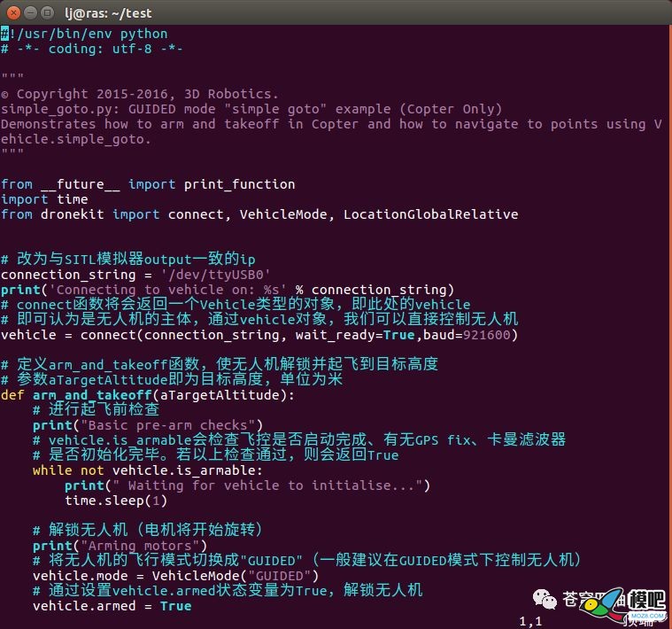Click the vim cursor position indicator '1,1'

coord(530,621)
